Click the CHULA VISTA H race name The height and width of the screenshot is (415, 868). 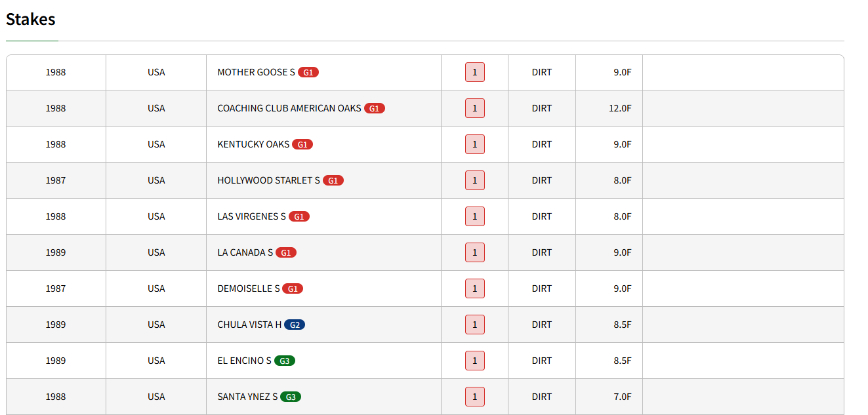click(249, 325)
